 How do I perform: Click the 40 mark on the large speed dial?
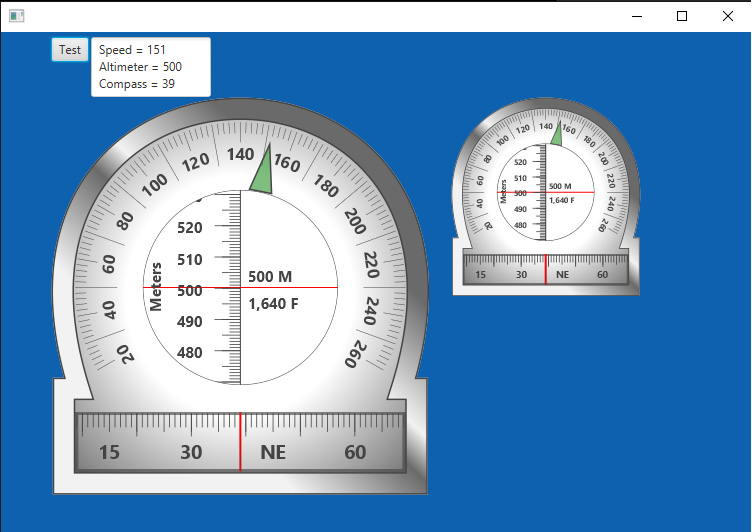coord(109,310)
